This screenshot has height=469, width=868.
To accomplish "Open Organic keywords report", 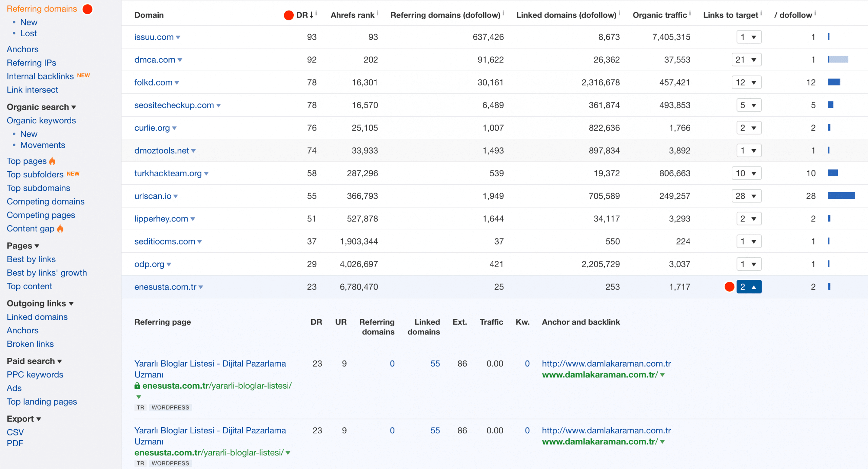I will tap(41, 120).
